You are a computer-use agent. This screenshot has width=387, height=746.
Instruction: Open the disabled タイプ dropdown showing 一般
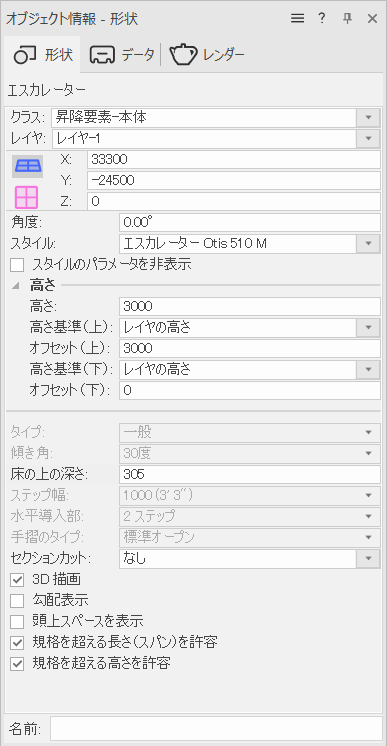coord(249,432)
